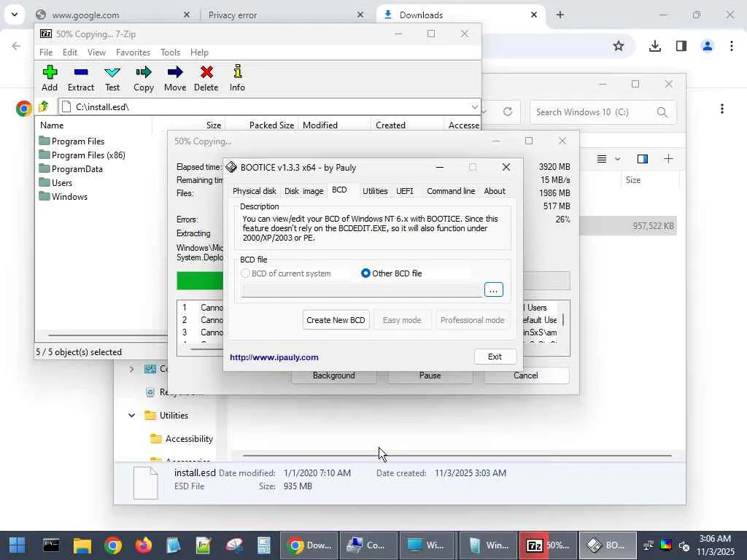Viewport: 747px width, 560px height.
Task: Open the www.ipauly.com link
Action: (x=274, y=357)
